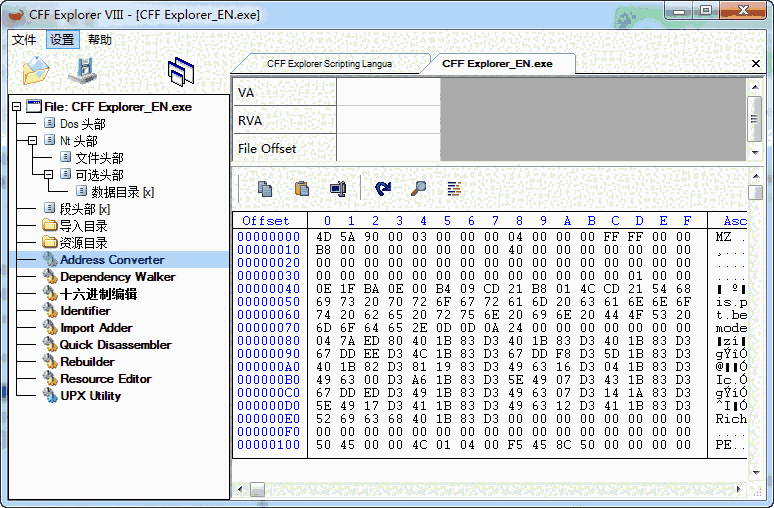Click the Paste icon in hex toolbar
774x508 pixels.
coord(301,188)
